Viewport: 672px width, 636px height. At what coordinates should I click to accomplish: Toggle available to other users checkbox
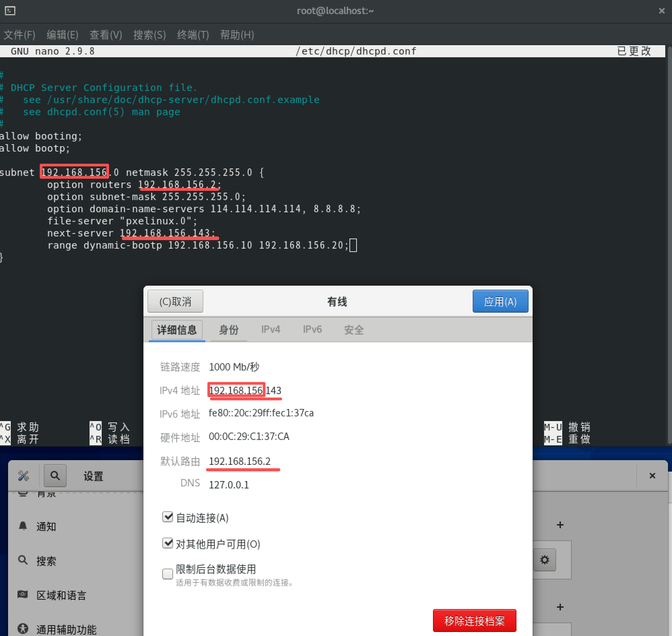pyautogui.click(x=167, y=543)
